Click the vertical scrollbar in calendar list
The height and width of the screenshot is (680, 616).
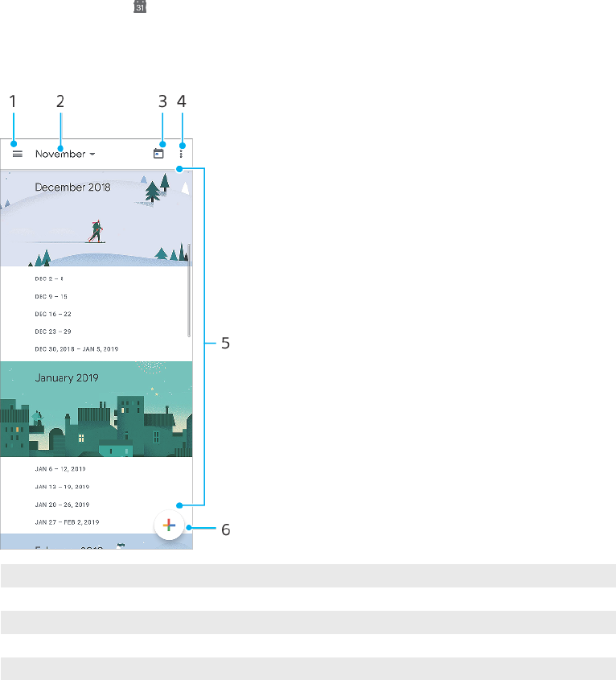pos(189,291)
